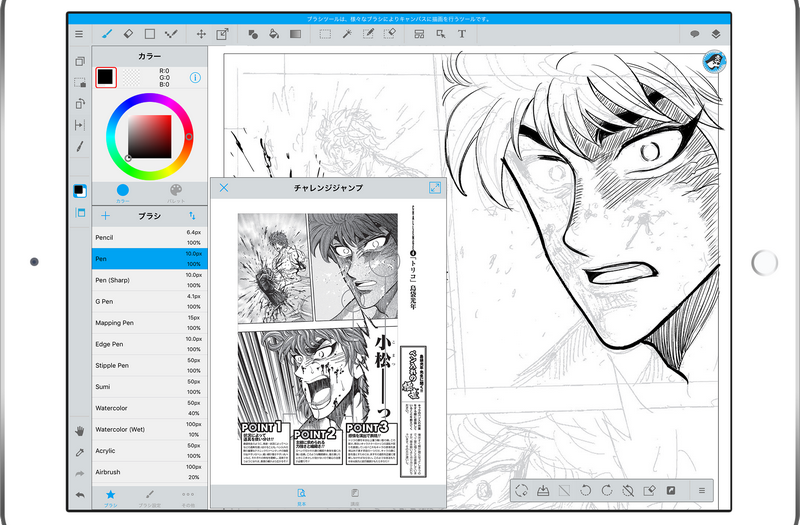This screenshot has height=525, width=800.
Task: Select the Eyedropper tool
Action: click(80, 452)
